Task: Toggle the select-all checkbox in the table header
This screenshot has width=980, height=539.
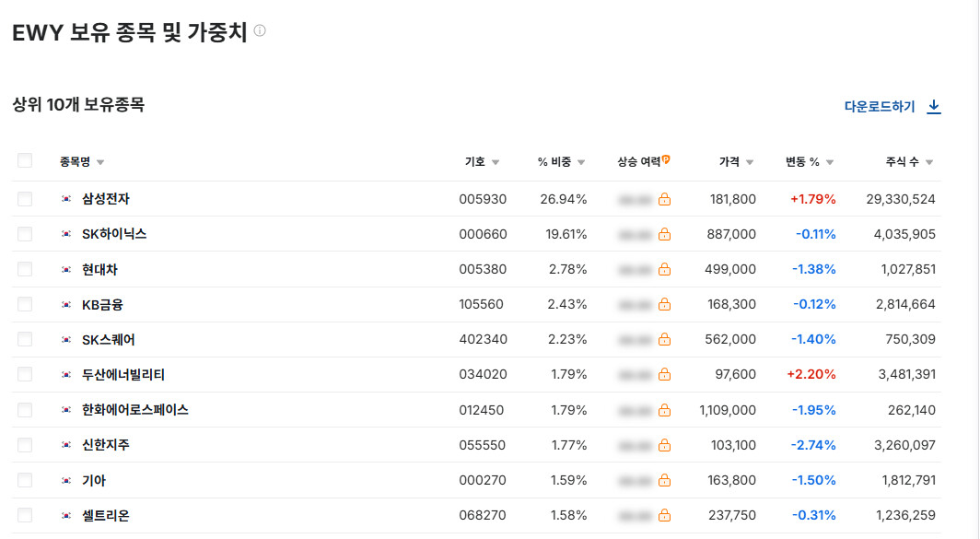Action: tap(25, 161)
